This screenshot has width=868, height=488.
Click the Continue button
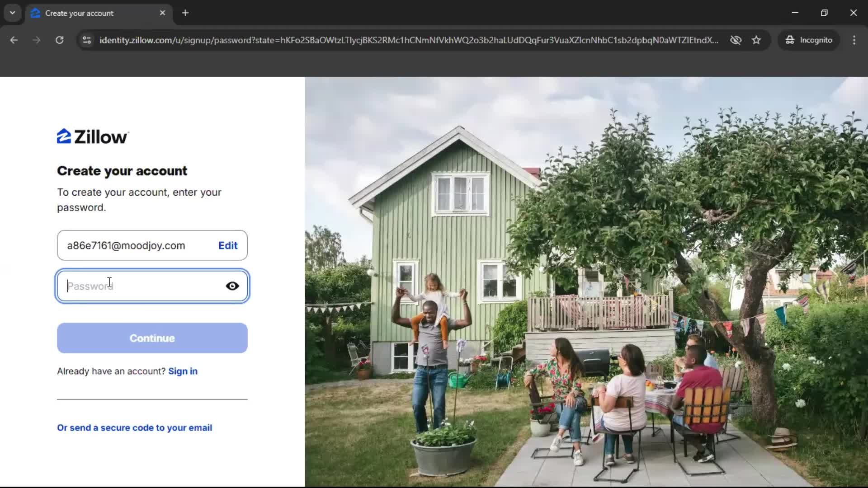(x=152, y=338)
